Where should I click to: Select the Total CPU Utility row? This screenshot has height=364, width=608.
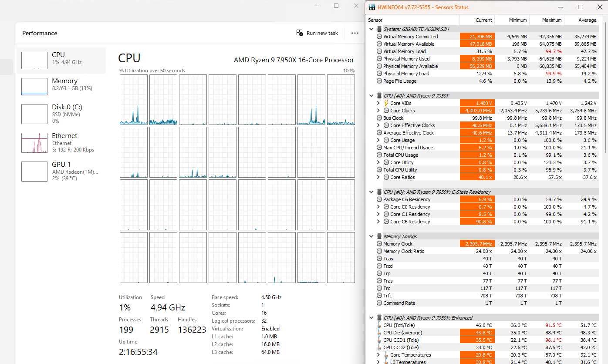pyautogui.click(x=483, y=170)
